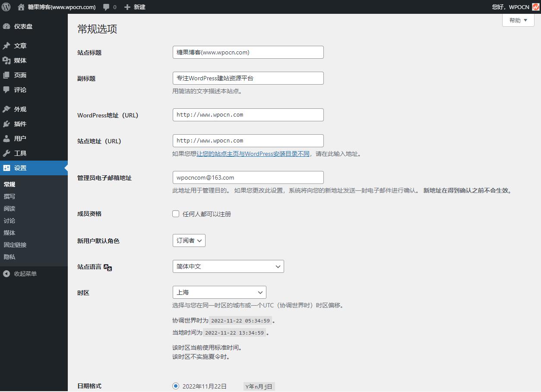Click 收起菜单 collapse menu text
This screenshot has height=392, width=541.
[25, 274]
